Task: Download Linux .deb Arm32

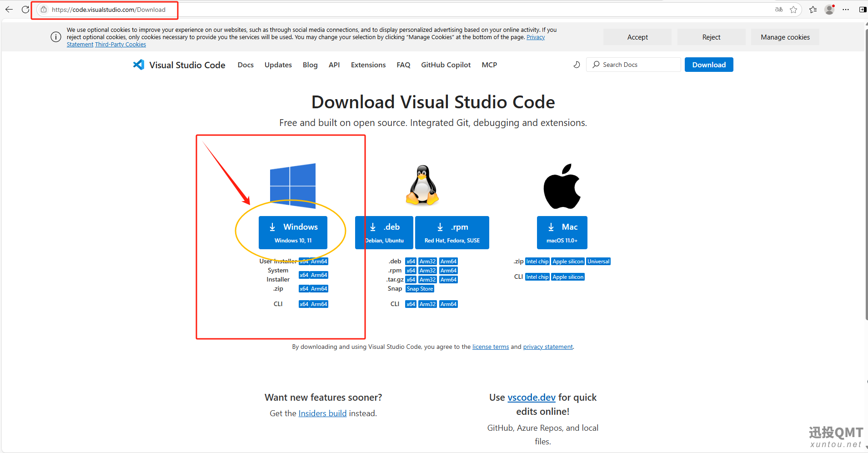Action: click(427, 262)
